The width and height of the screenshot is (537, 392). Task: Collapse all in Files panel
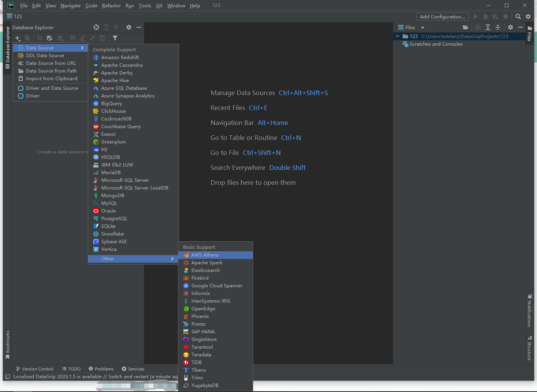coord(498,27)
